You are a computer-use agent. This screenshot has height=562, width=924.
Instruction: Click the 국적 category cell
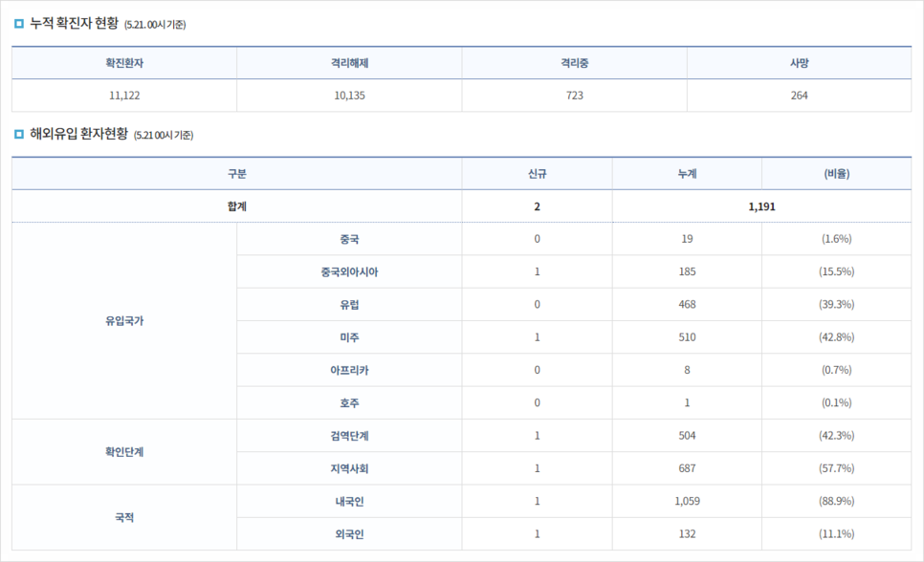(124, 518)
